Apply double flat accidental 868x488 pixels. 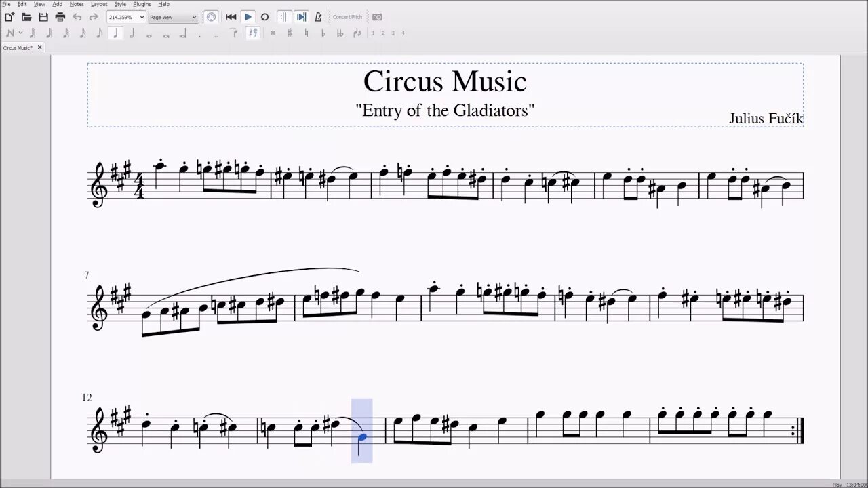pyautogui.click(x=340, y=33)
